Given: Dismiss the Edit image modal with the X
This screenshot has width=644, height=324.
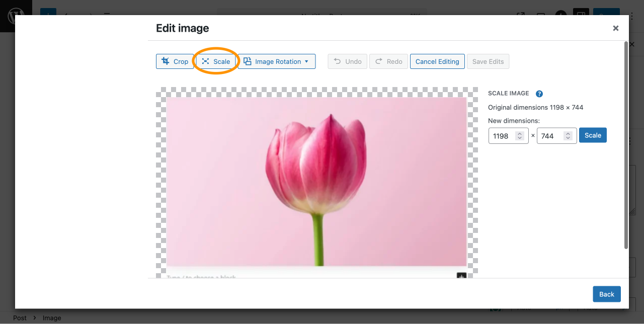Looking at the screenshot, I should (615, 28).
